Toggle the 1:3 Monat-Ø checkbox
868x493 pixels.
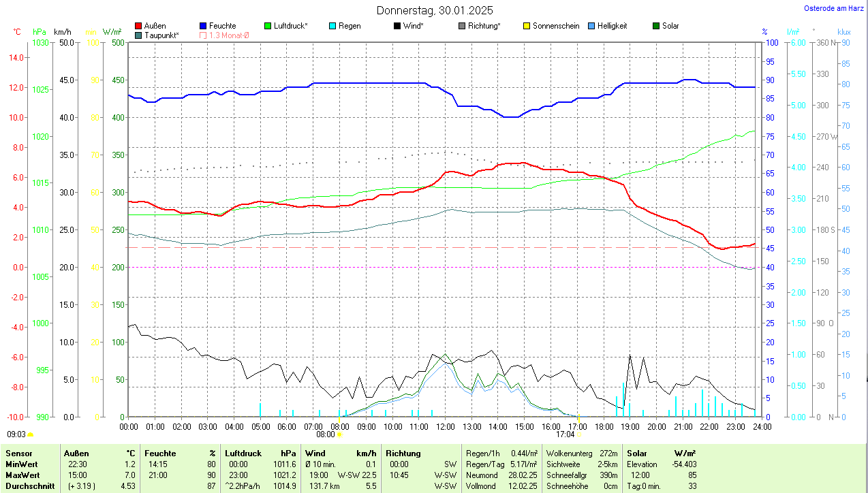click(x=203, y=35)
